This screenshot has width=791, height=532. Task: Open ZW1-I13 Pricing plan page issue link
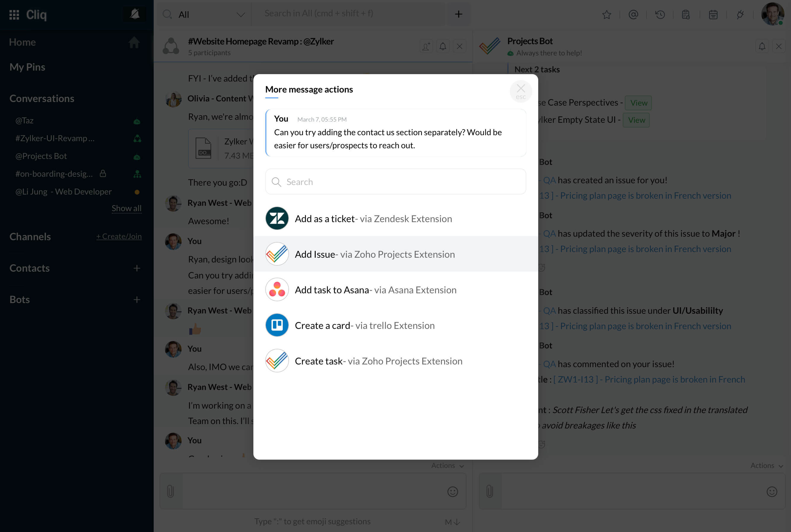pyautogui.click(x=649, y=380)
